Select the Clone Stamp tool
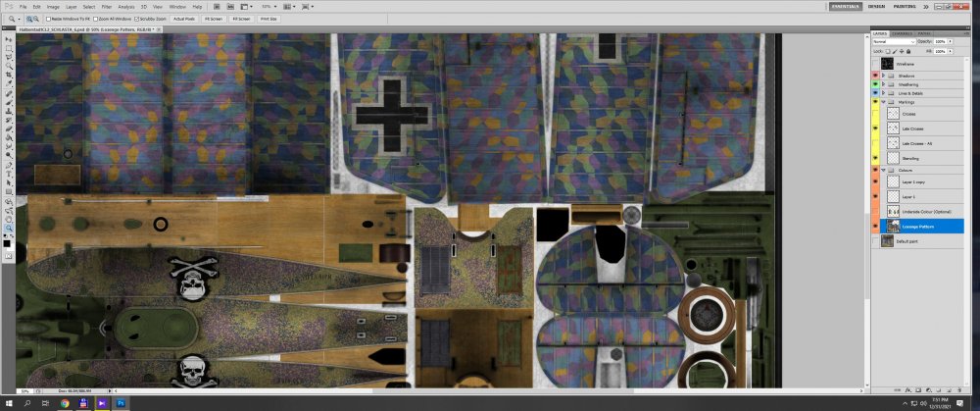 [9, 112]
